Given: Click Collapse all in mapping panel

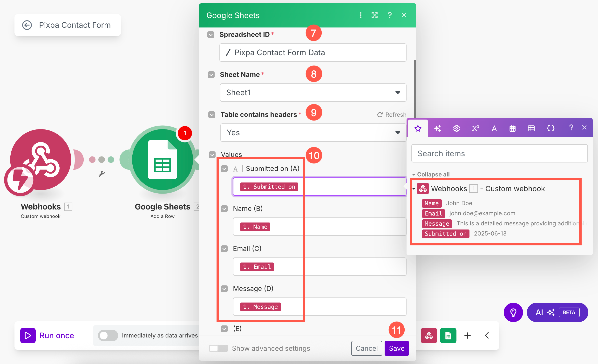Looking at the screenshot, I should (x=431, y=174).
